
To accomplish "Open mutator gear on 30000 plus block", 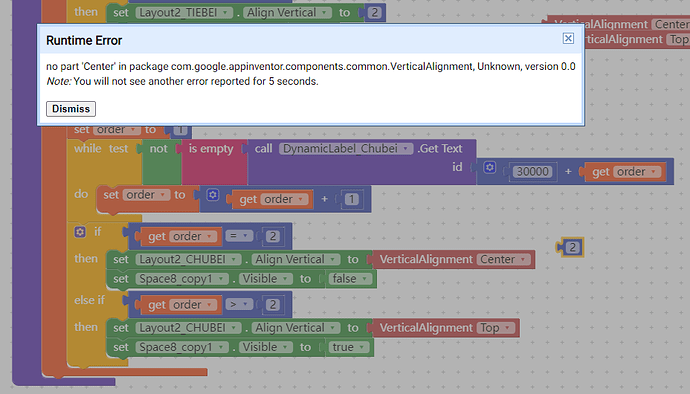I will (x=490, y=167).
